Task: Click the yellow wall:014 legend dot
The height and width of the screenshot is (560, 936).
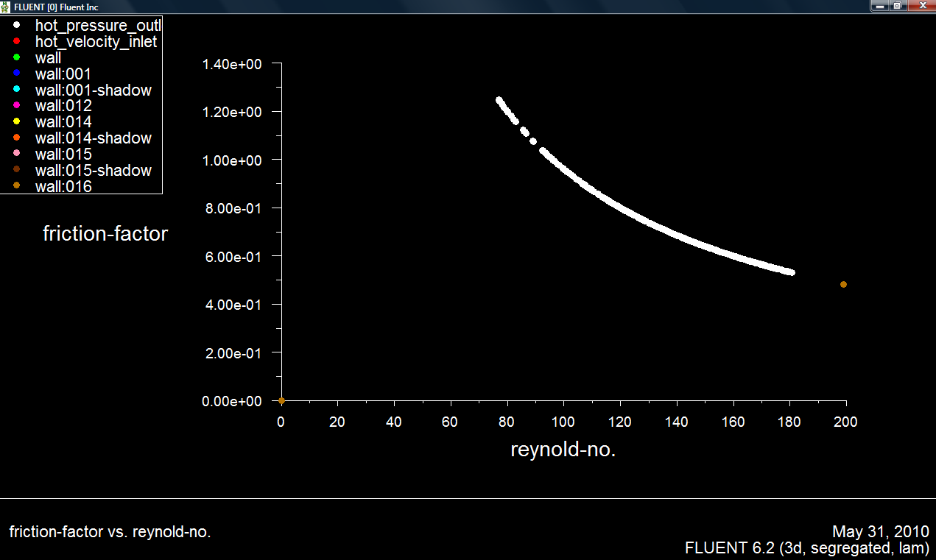Action: (x=16, y=121)
